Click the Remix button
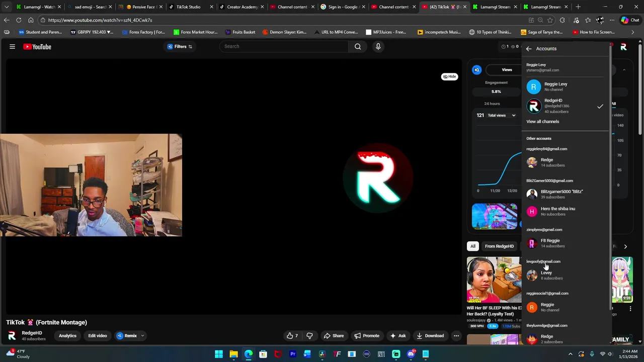644x362 pixels. pos(127,336)
